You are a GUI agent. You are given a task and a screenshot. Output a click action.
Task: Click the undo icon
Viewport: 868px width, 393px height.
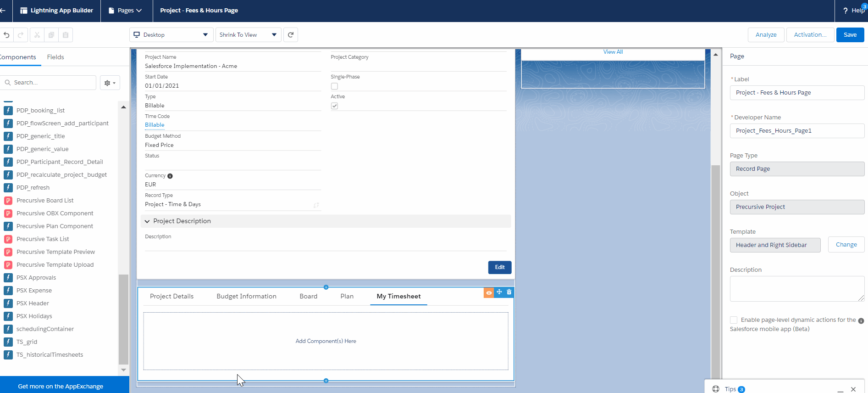[6, 35]
